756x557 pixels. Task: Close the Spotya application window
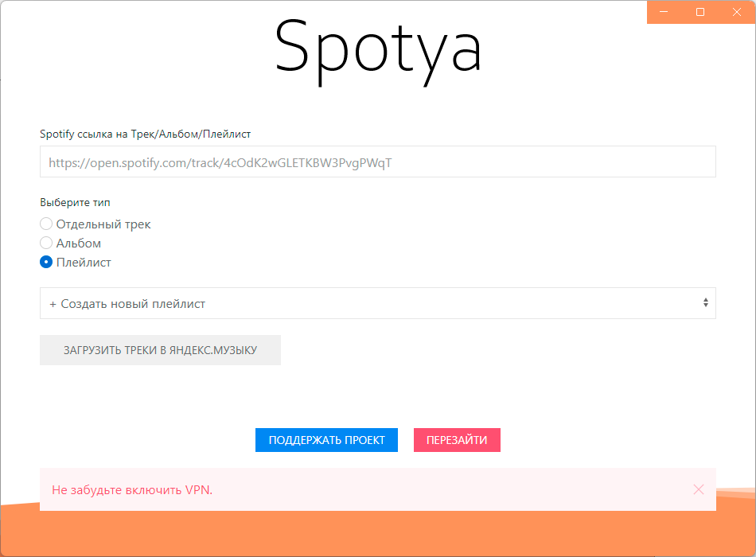[x=737, y=12]
